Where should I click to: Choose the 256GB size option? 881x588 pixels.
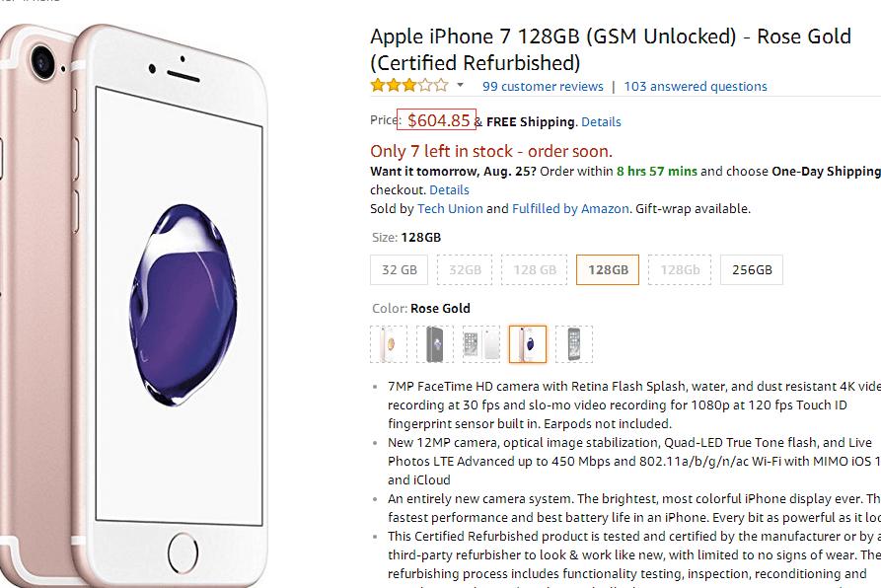[752, 270]
